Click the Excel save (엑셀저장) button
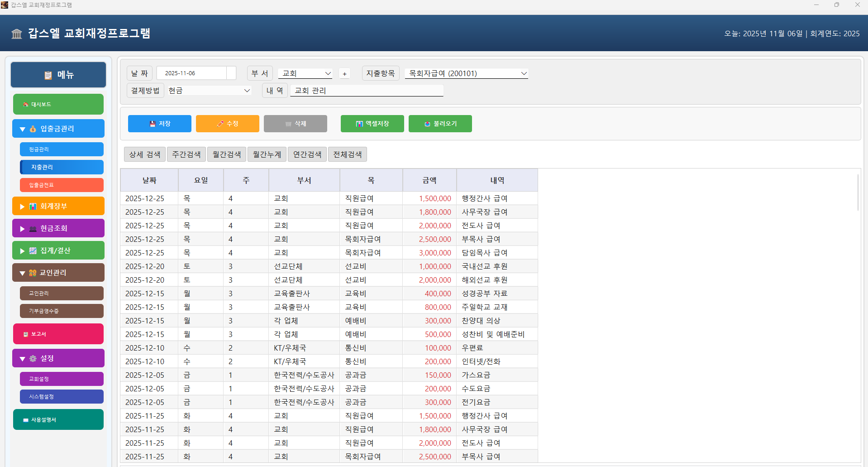Viewport: 868px width, 467px height. (372, 124)
